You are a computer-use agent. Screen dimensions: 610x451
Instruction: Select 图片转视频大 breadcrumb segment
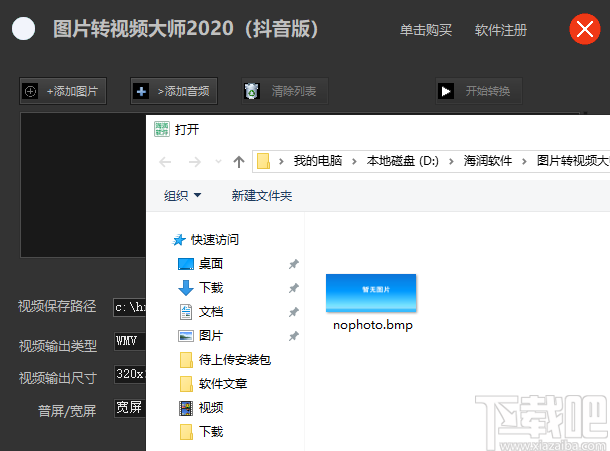(573, 161)
